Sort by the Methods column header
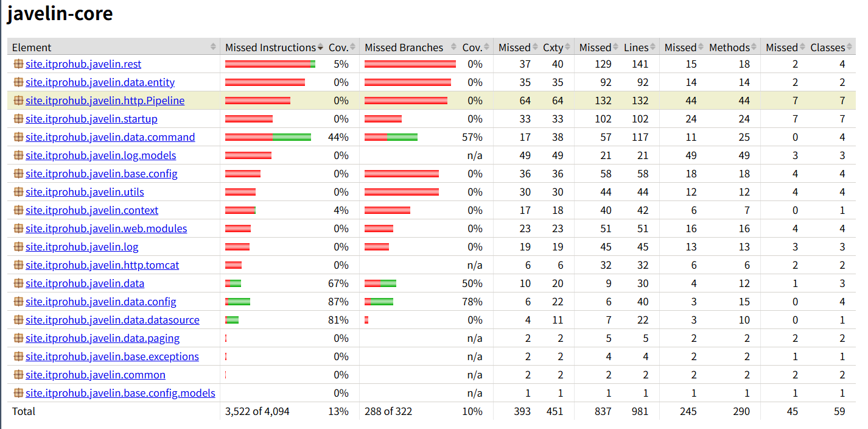Viewport: 868px width, 429px height. [x=729, y=48]
